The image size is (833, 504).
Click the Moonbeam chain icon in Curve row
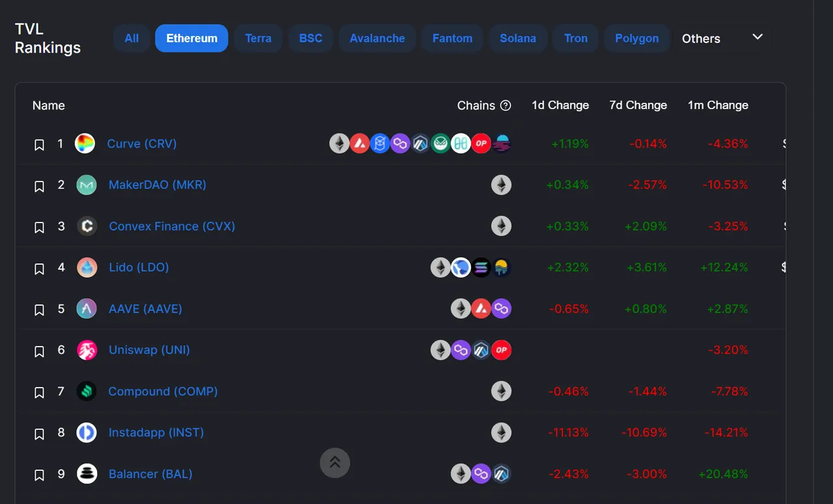pos(502,144)
